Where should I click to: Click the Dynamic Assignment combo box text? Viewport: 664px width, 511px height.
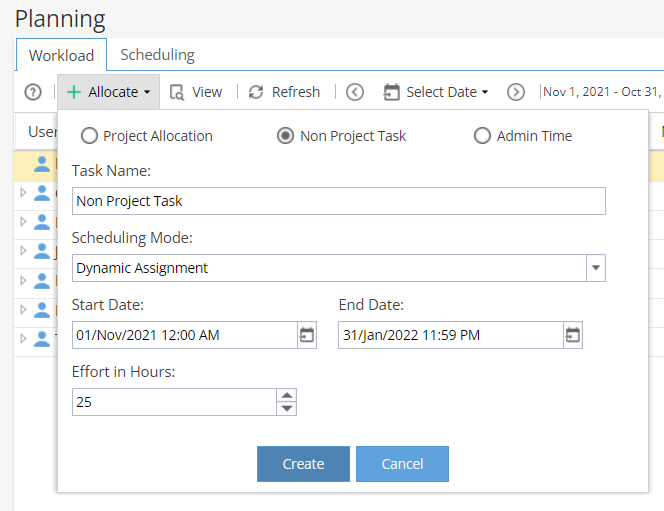[142, 268]
